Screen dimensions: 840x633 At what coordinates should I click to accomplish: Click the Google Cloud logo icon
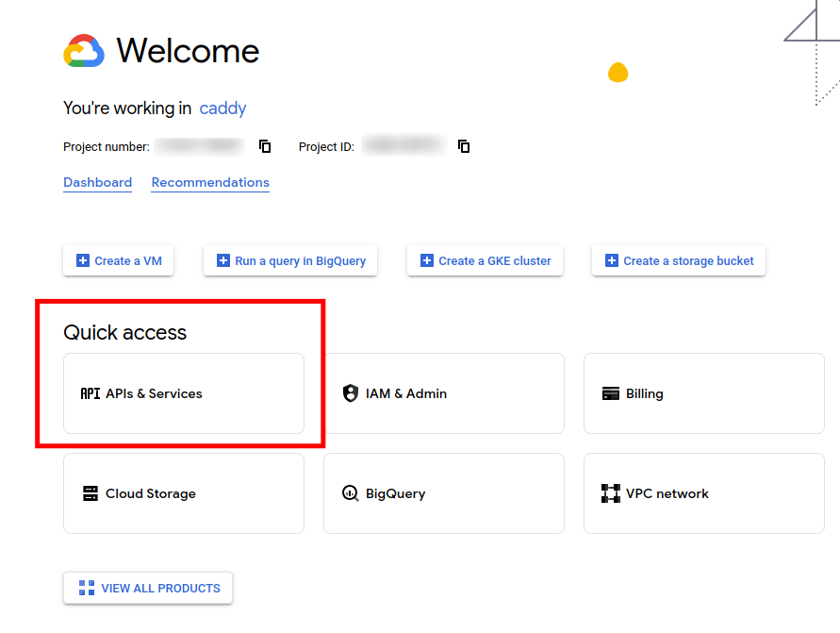pyautogui.click(x=84, y=51)
